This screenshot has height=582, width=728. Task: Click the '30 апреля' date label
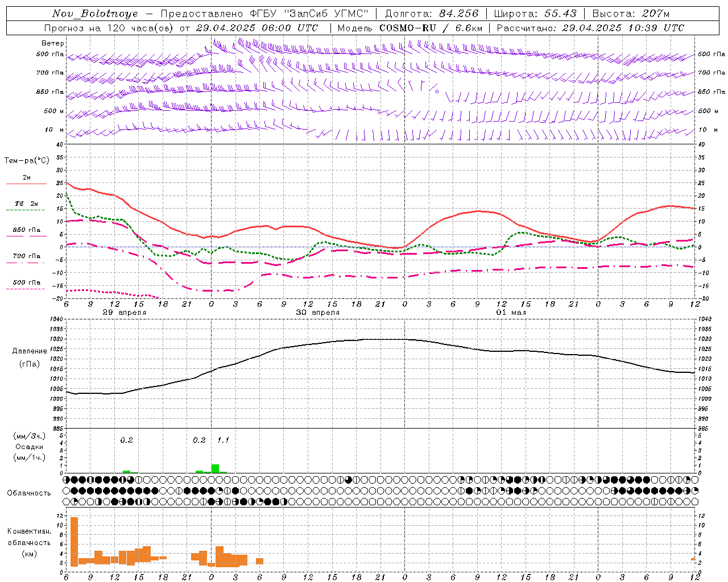click(317, 313)
